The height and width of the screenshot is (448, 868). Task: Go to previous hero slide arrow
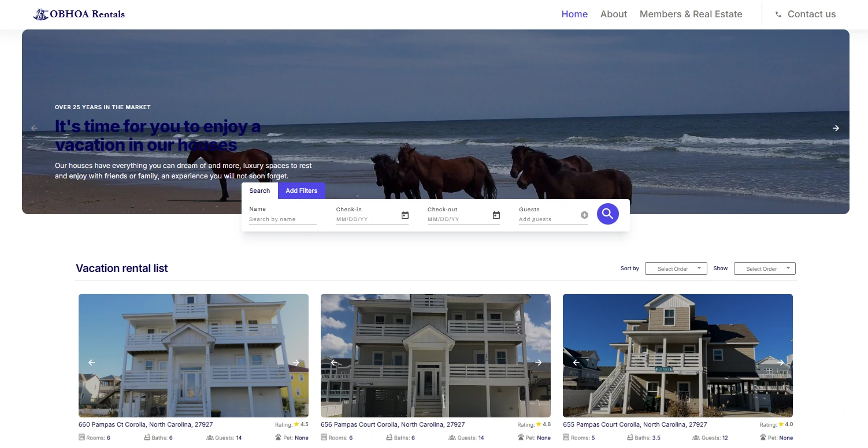[34, 128]
